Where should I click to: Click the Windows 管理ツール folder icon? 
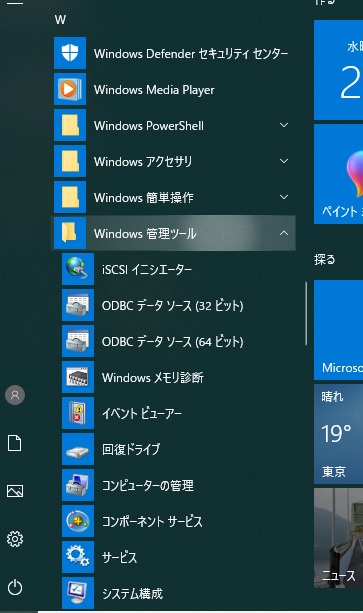[70, 233]
